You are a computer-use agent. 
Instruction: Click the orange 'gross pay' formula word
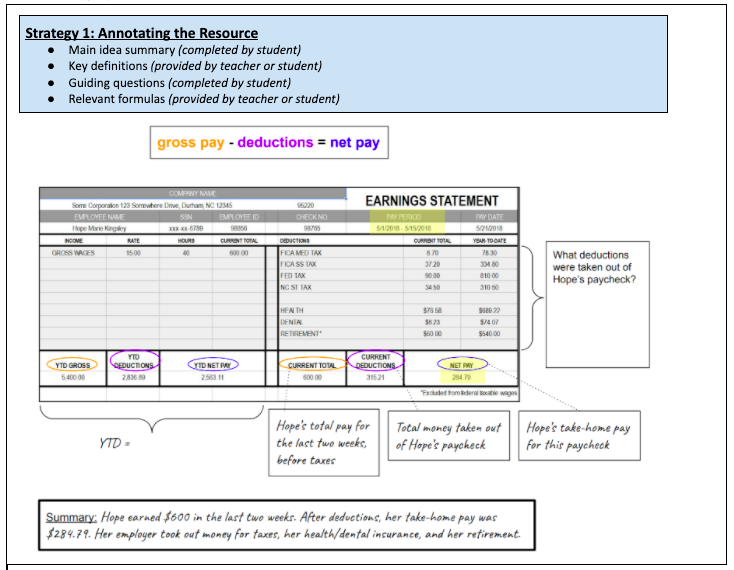tap(190, 143)
